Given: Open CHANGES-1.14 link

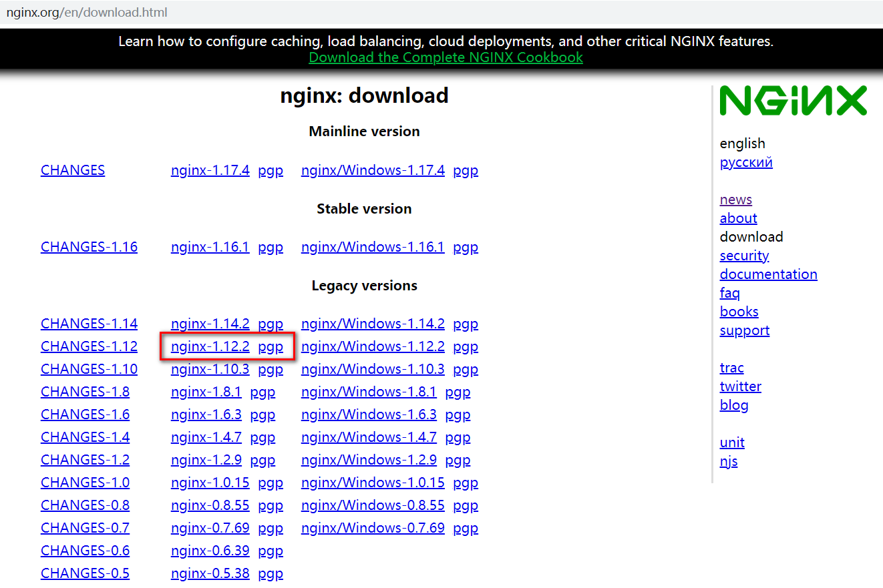Looking at the screenshot, I should (x=89, y=324).
